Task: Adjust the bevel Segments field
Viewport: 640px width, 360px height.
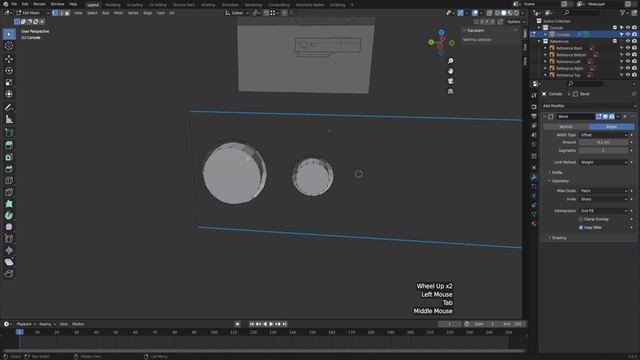Action: point(603,151)
